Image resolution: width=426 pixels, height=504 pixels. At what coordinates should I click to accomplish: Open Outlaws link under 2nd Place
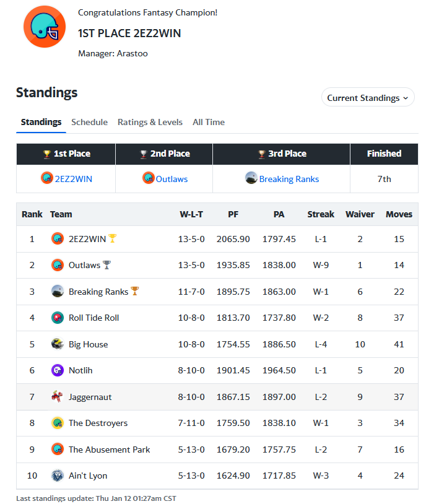click(172, 179)
